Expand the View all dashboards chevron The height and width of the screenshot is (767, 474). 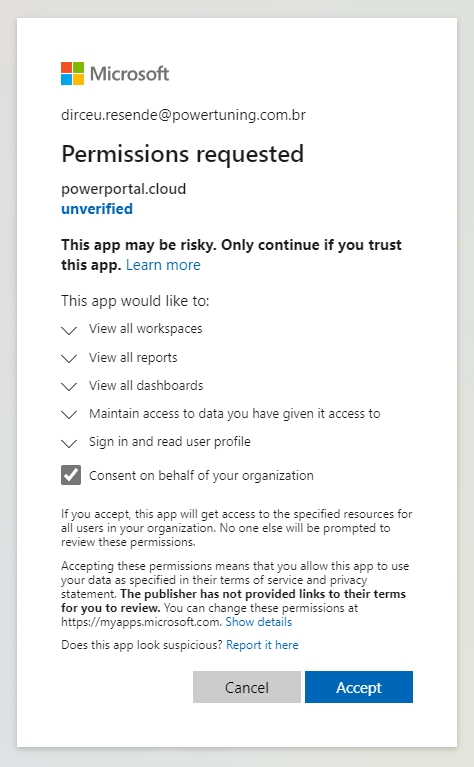point(69,387)
